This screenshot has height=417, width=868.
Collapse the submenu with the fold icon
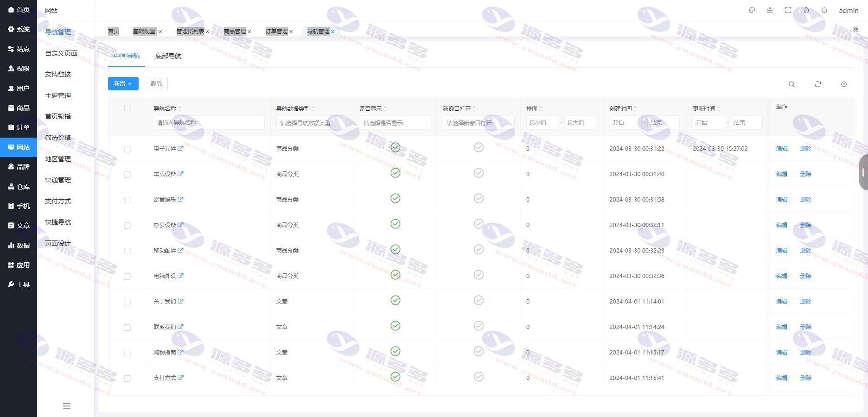click(x=67, y=406)
